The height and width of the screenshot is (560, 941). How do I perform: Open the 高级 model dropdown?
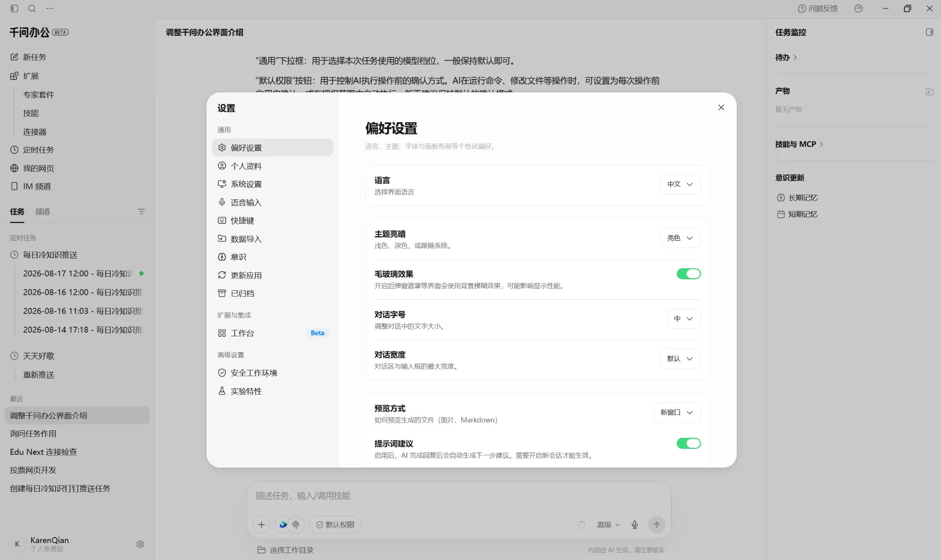(608, 525)
